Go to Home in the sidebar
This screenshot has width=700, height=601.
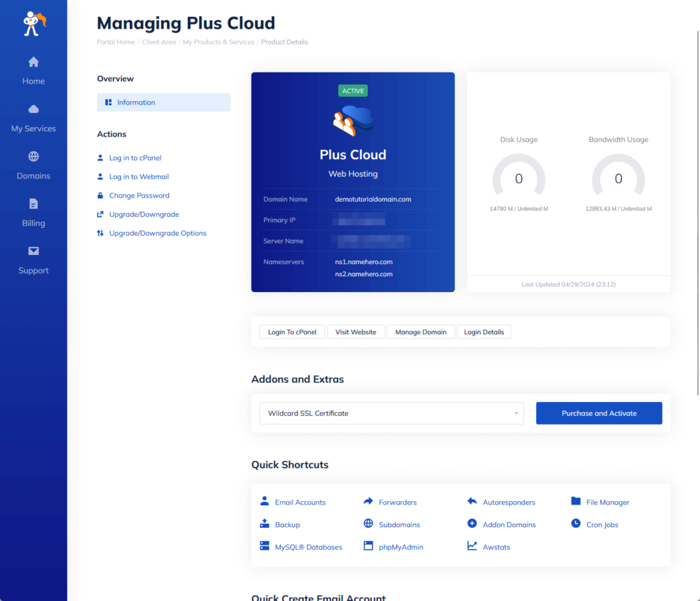click(33, 70)
